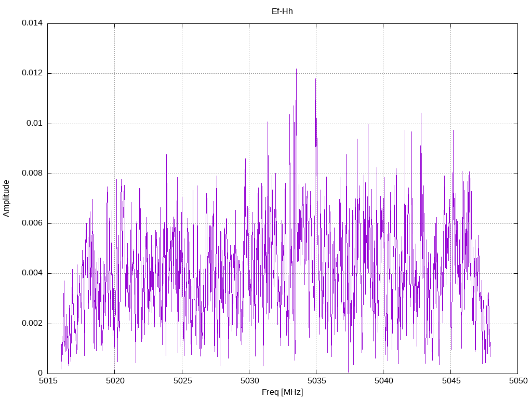Click the 0 y-axis tick value
The height and width of the screenshot is (399, 532).
pyautogui.click(x=41, y=373)
